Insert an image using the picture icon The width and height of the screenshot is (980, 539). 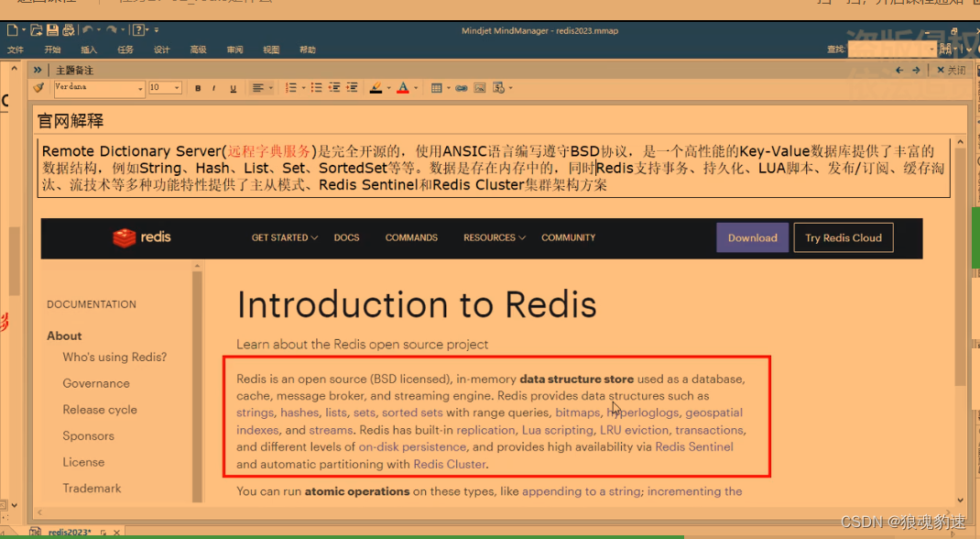point(479,87)
